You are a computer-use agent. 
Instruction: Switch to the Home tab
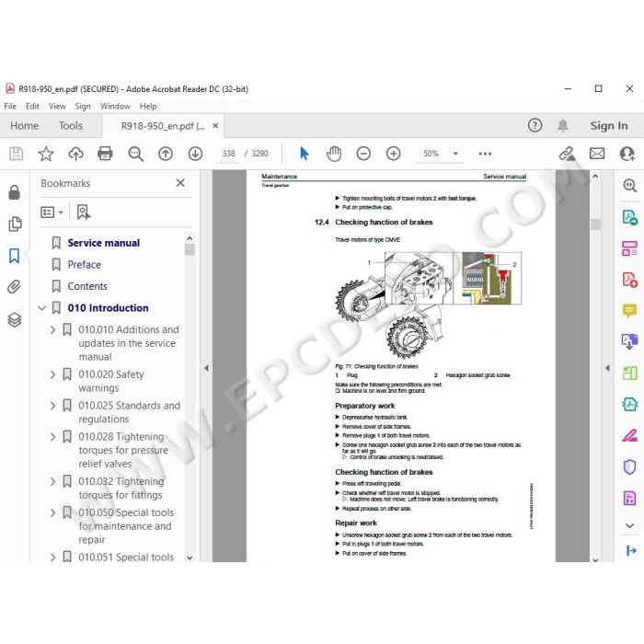coord(24,126)
